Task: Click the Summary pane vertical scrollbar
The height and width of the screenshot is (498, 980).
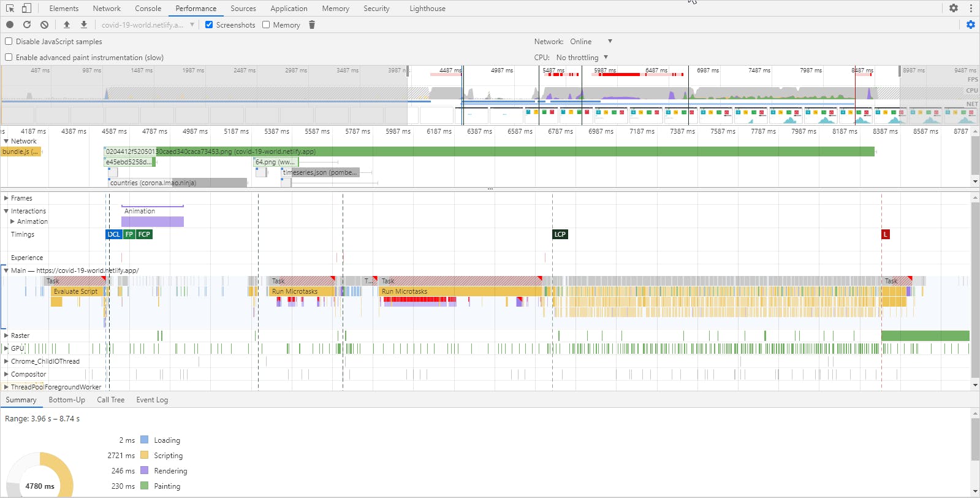Action: pos(975,439)
